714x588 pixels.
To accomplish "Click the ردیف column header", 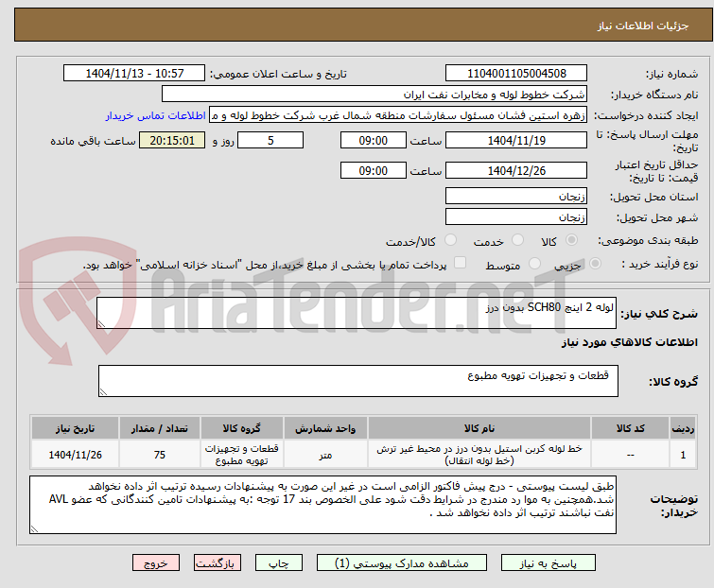I will point(683,428).
